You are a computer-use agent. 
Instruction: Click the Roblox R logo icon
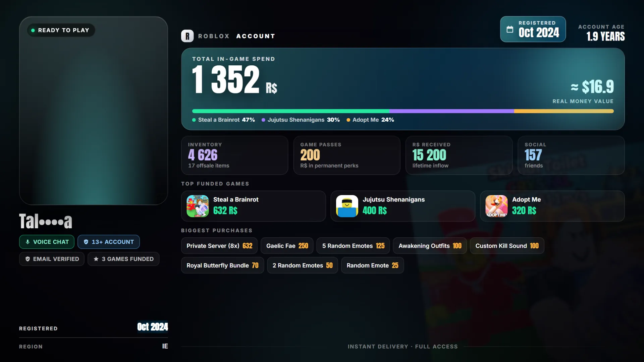click(187, 36)
